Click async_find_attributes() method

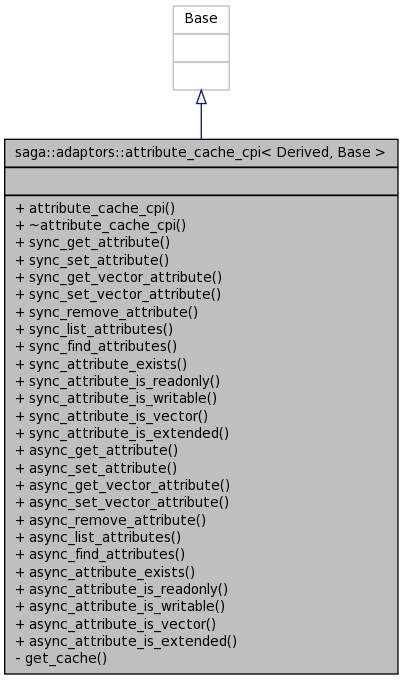pos(100,555)
